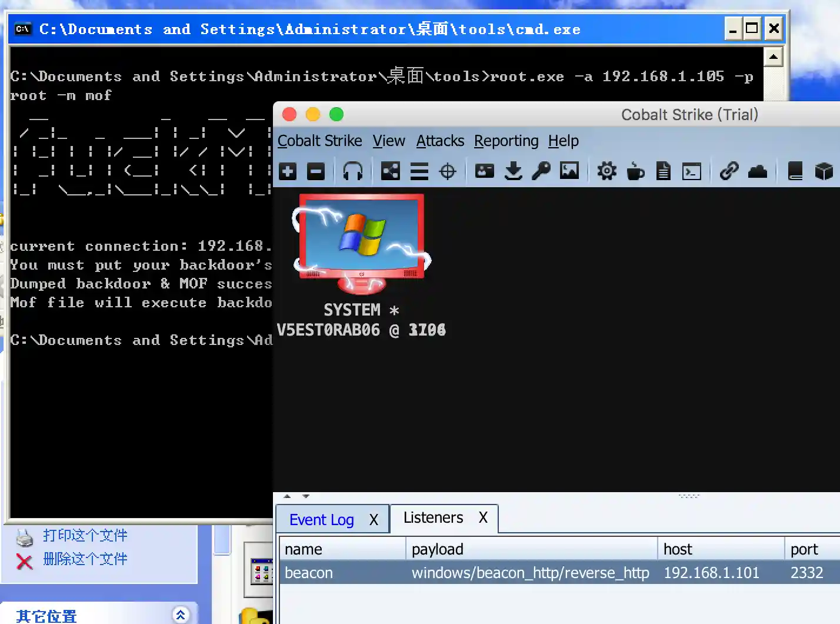Screen dimensions: 840x624
Task: Select the SYSTEM beacon session computer icon
Action: [362, 244]
